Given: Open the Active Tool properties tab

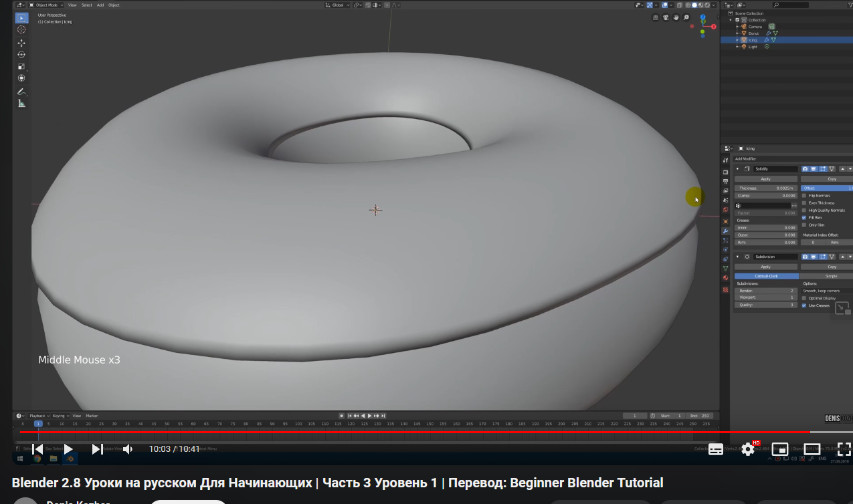Looking at the screenshot, I should tap(725, 160).
